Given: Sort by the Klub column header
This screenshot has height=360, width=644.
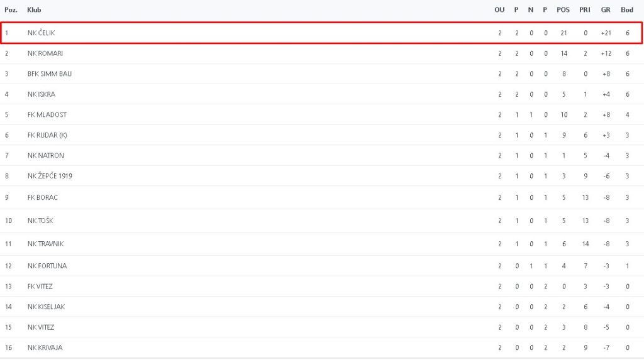Looking at the screenshot, I should [x=34, y=10].
